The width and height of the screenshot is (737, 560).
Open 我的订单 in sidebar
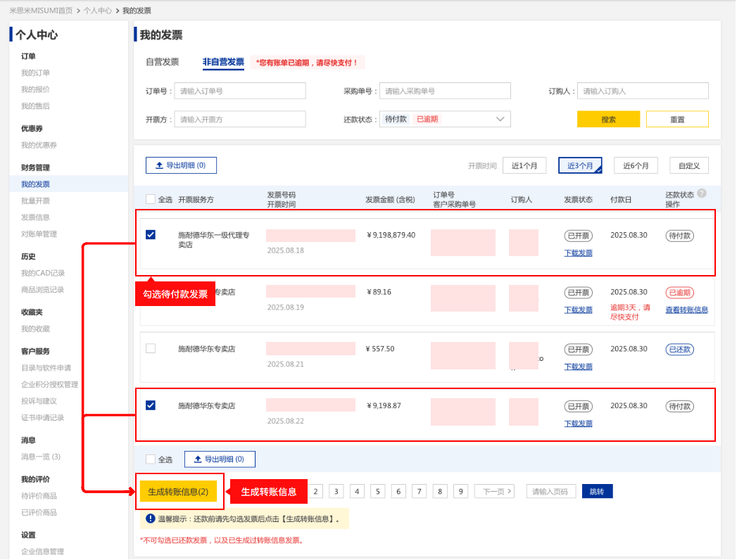(x=35, y=72)
